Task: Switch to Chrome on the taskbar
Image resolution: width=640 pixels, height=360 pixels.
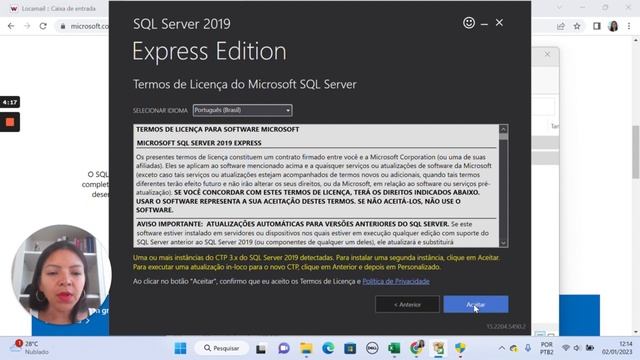Action: coord(416,348)
